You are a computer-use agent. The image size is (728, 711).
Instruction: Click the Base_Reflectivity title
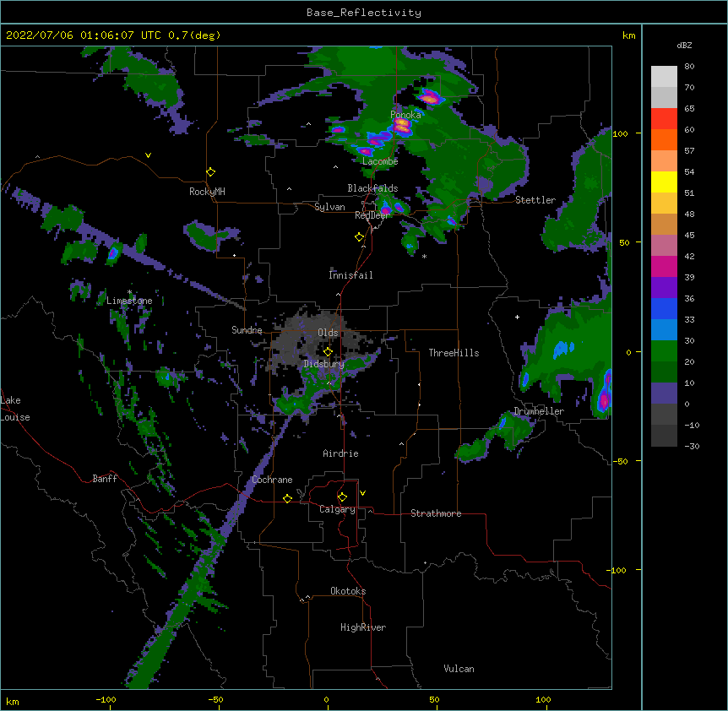coord(364,13)
